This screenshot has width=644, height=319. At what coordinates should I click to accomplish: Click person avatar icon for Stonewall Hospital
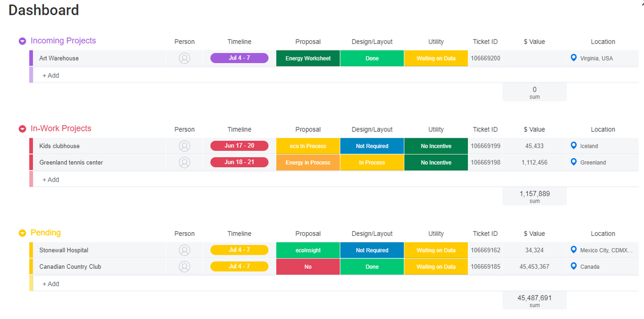coord(185,250)
